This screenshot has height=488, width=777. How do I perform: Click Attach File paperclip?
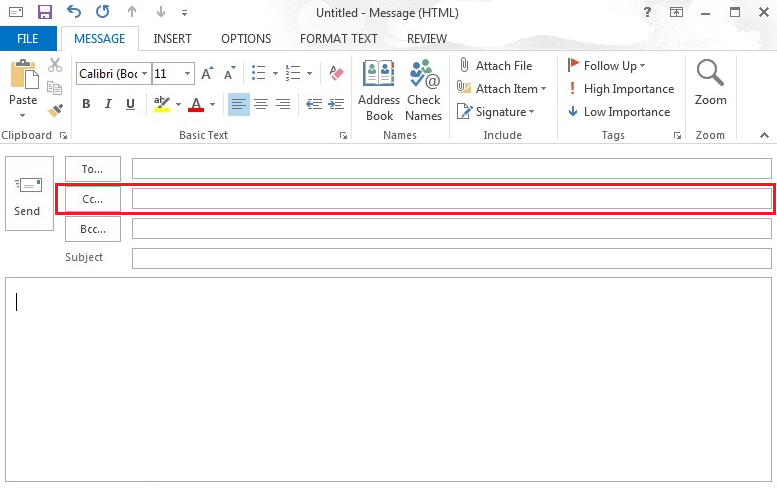point(495,66)
